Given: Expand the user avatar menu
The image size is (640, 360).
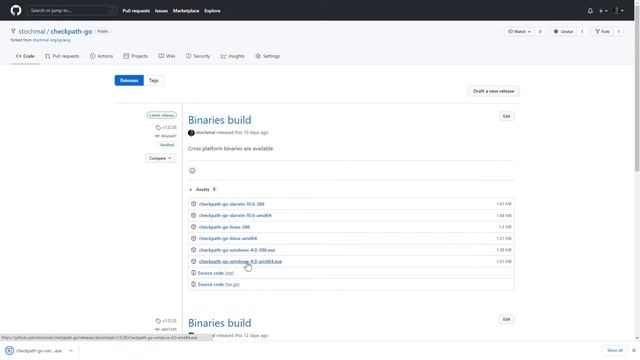Looking at the screenshot, I should tap(619, 11).
